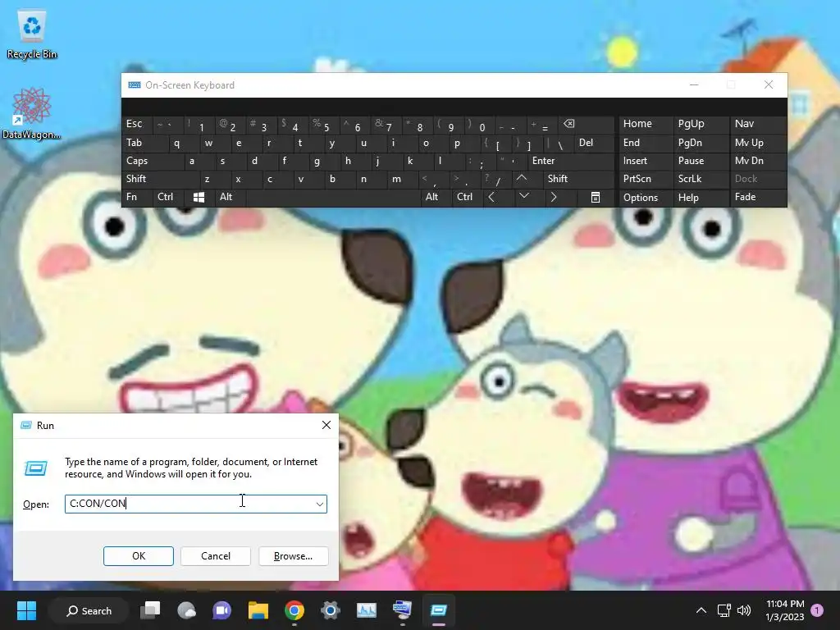Tap the End key on keyboard

coord(645,143)
